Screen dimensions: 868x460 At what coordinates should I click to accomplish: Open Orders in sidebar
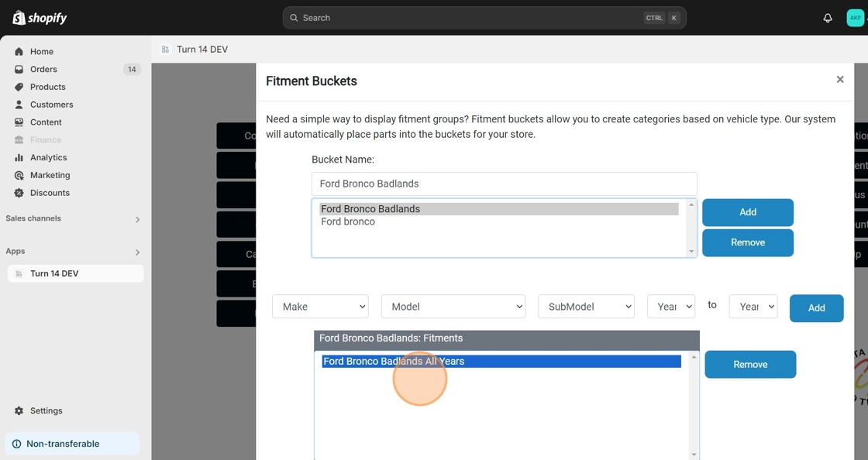[43, 69]
